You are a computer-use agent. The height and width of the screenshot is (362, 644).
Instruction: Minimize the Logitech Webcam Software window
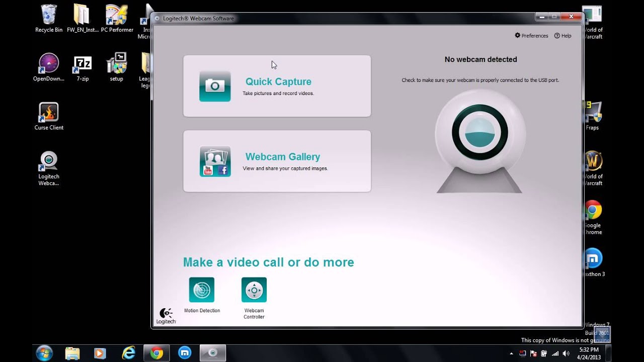[542, 17]
